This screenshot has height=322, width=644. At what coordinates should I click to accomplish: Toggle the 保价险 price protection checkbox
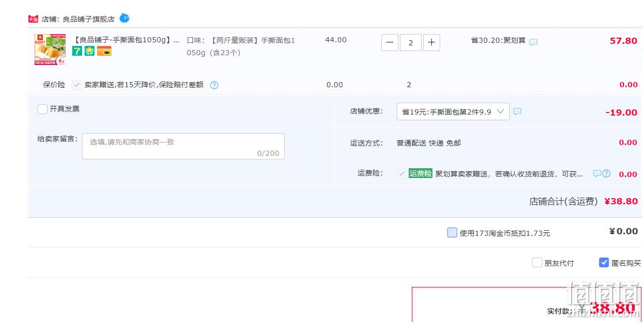[76, 85]
